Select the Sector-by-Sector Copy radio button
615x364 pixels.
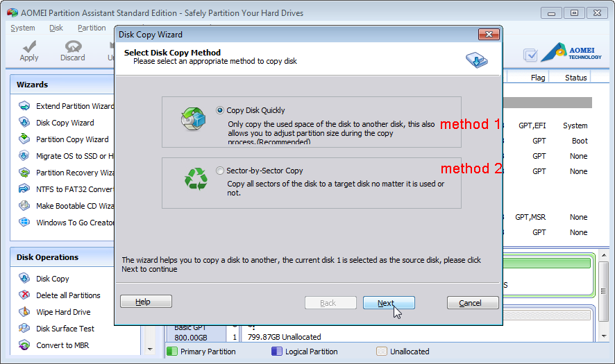tap(220, 171)
